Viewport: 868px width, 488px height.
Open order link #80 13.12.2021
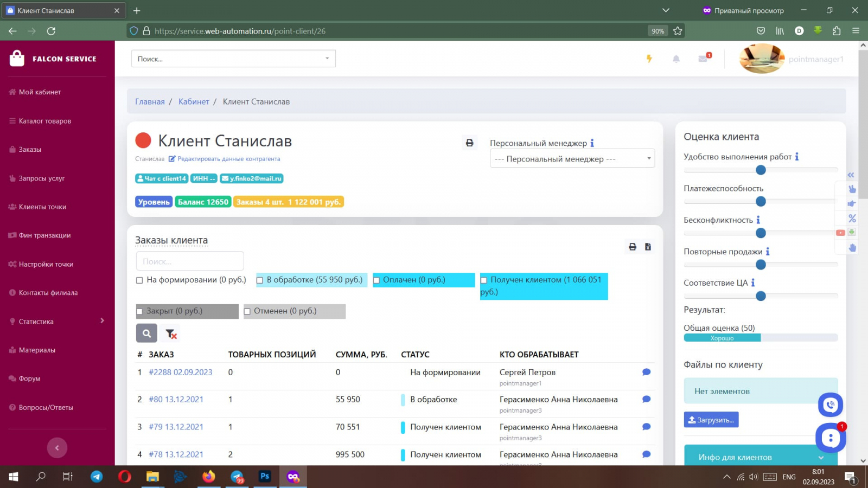[176, 399]
